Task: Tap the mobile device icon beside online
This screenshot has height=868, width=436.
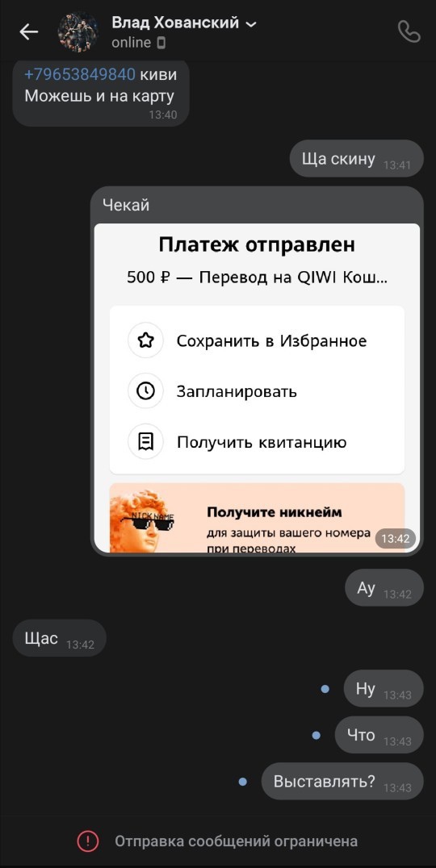Action: coord(161,43)
